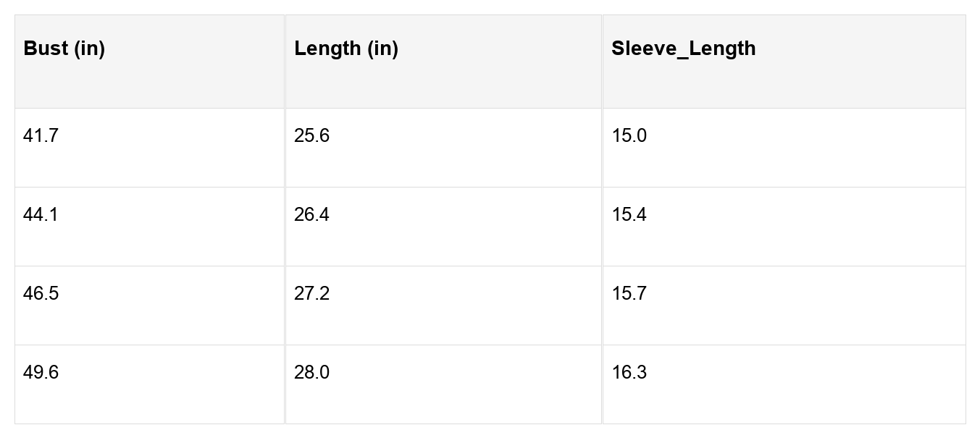
Task: Click the Length (in) column header
Action: 346,49
